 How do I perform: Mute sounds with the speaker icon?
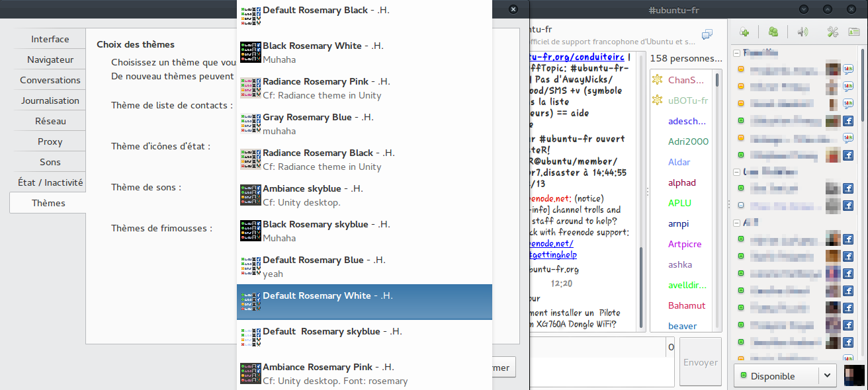803,32
